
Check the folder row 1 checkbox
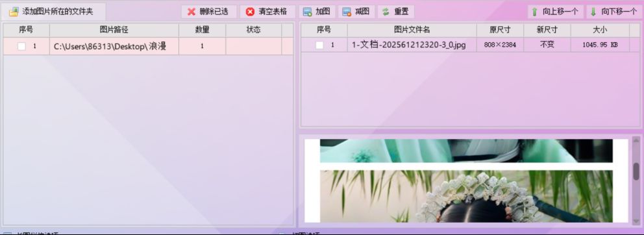21,47
